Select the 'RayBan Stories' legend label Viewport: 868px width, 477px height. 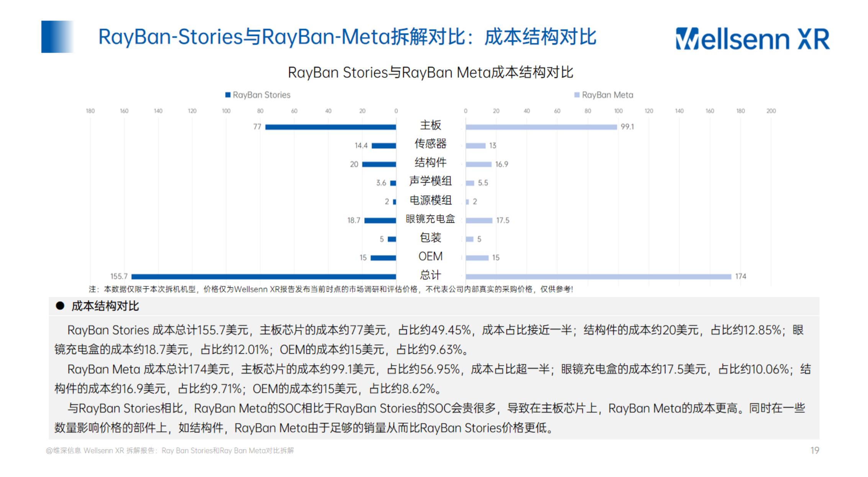click(x=262, y=95)
